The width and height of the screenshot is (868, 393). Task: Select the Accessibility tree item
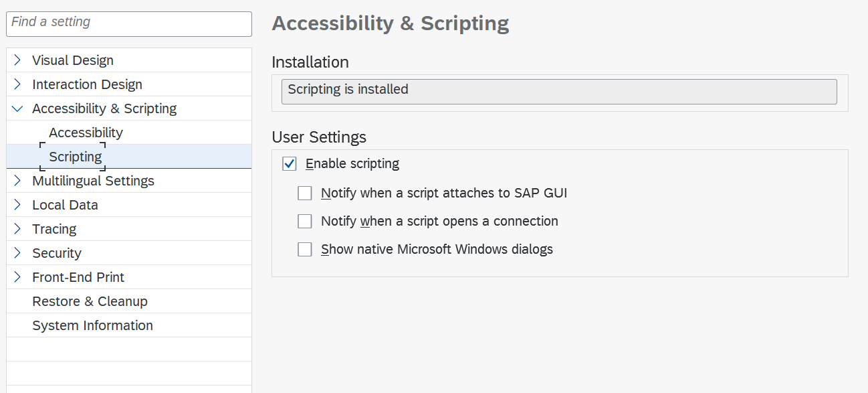86,132
